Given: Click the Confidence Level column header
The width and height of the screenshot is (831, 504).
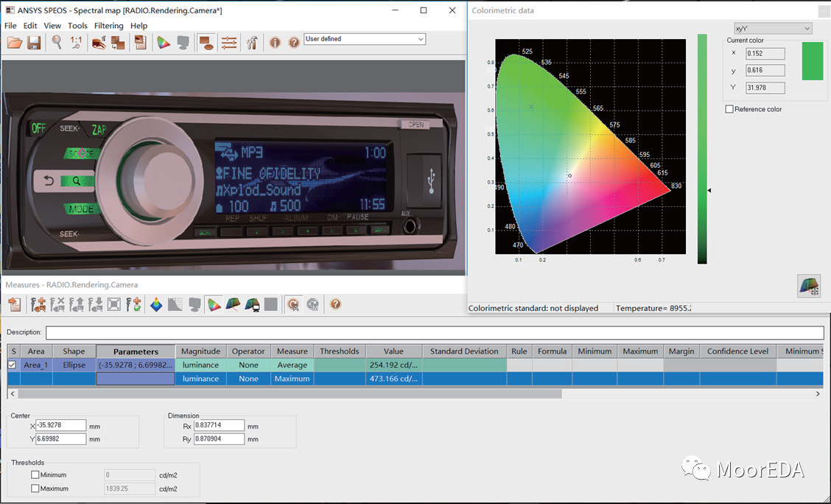Looking at the screenshot, I should pyautogui.click(x=737, y=351).
